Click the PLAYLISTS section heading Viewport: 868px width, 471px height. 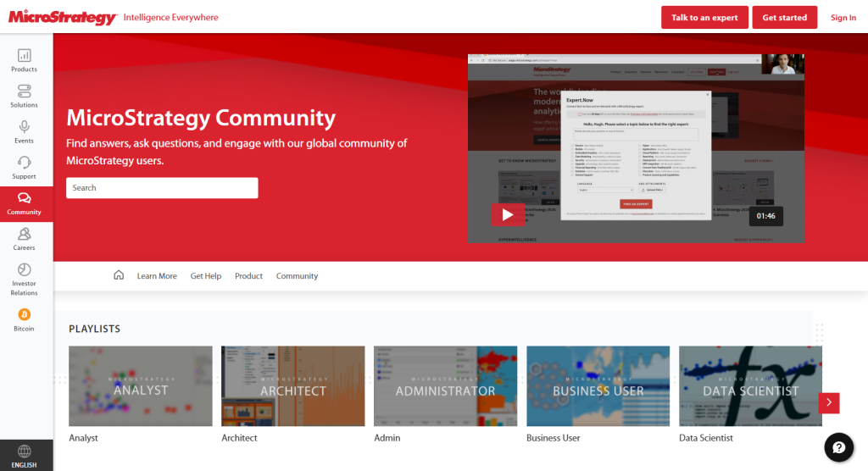click(x=95, y=329)
